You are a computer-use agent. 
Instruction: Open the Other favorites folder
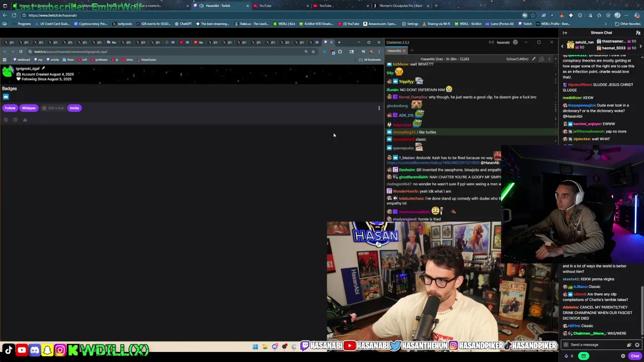[x=628, y=24]
